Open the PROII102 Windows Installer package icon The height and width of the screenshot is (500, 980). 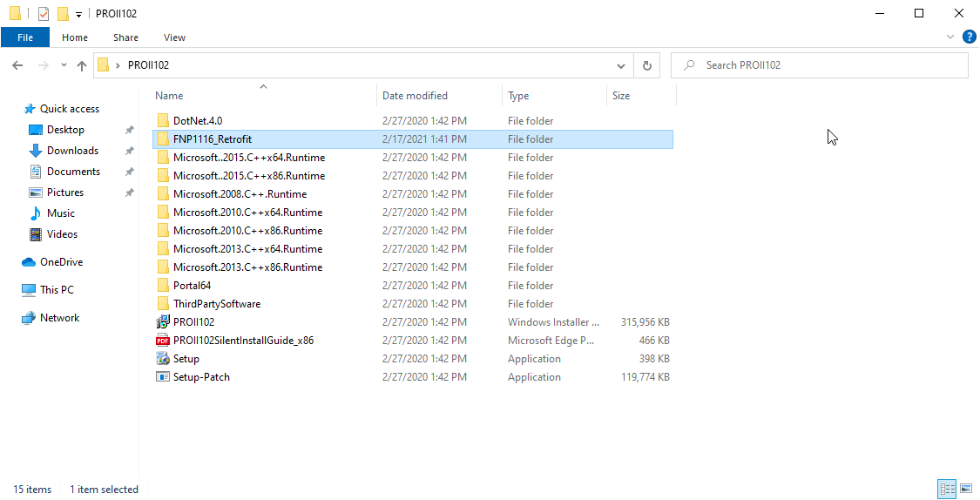pyautogui.click(x=163, y=322)
